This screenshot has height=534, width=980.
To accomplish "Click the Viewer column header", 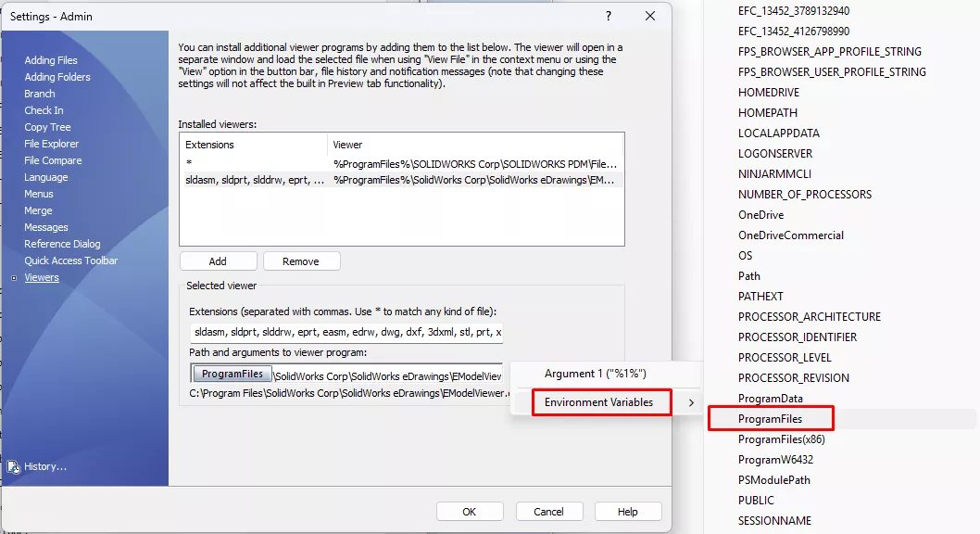I will pyautogui.click(x=475, y=145).
